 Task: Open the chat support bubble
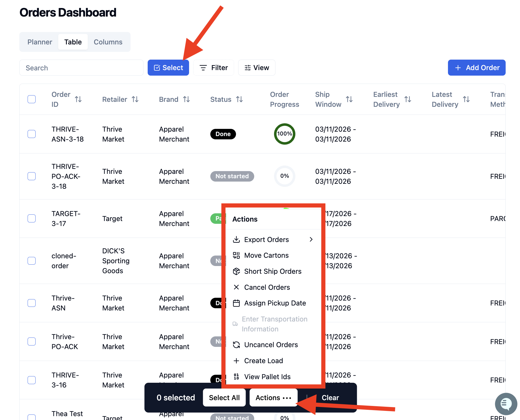tap(506, 404)
